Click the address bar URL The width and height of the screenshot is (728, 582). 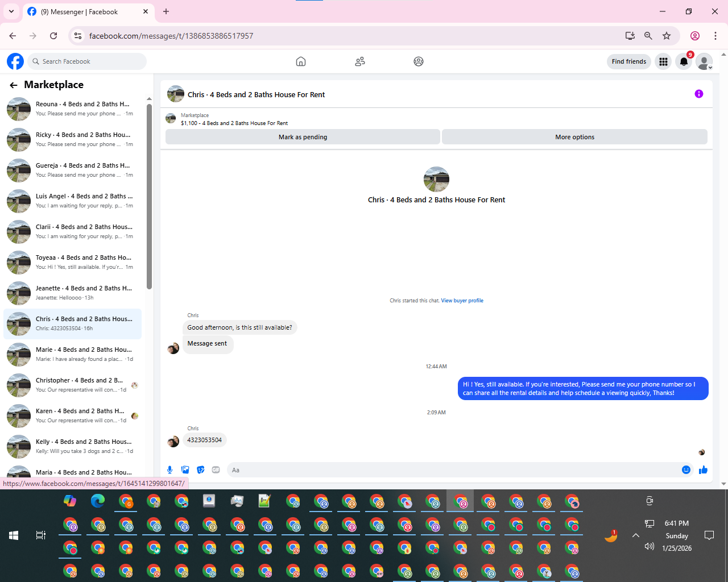click(x=171, y=36)
